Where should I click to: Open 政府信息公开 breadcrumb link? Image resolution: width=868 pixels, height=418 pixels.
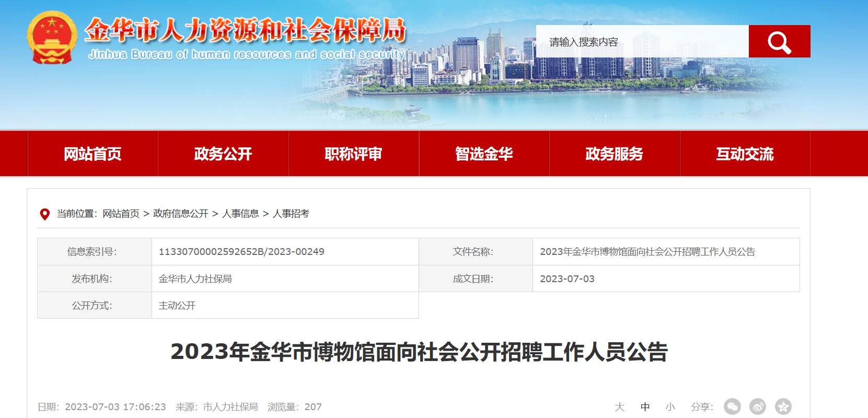tap(181, 214)
